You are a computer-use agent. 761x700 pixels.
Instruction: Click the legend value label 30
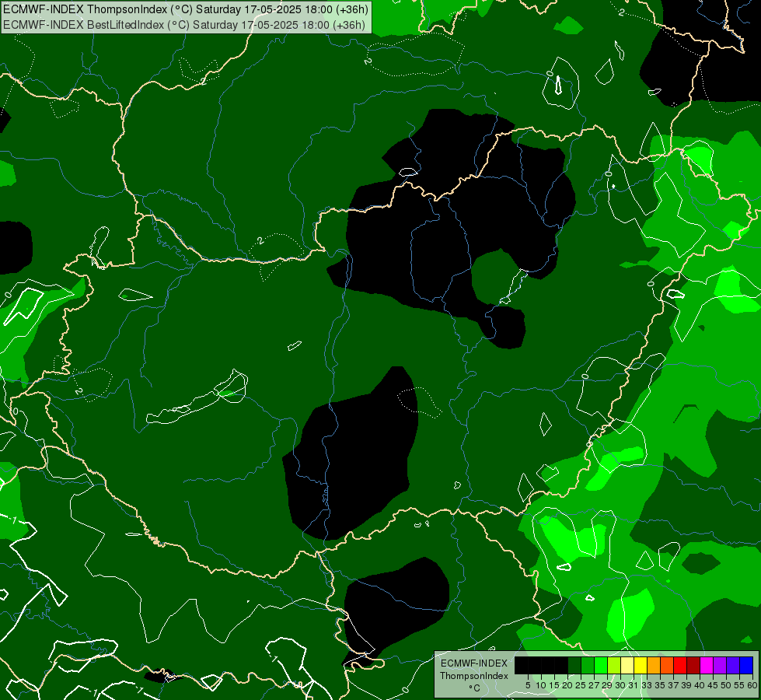coord(620,685)
